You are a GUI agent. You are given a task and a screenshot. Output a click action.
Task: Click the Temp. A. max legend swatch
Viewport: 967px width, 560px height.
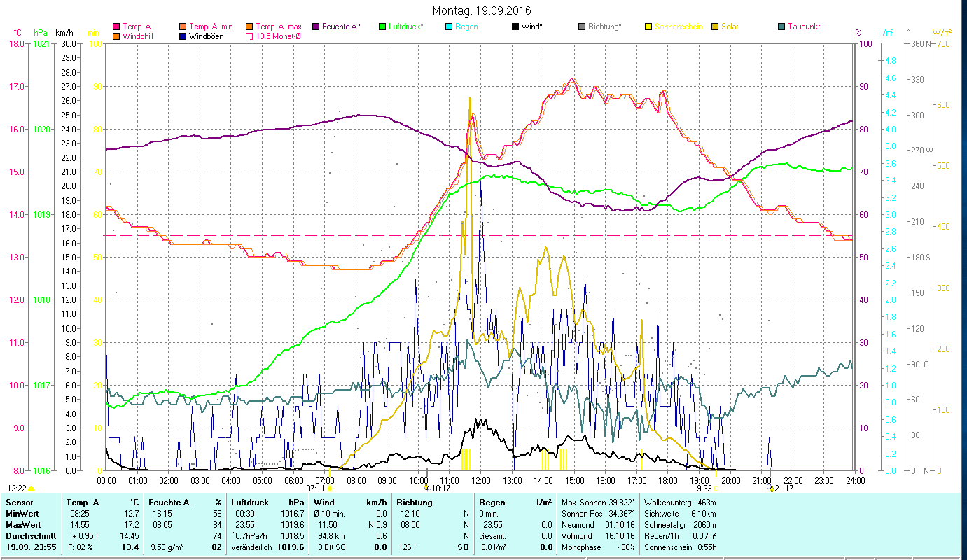coord(249,27)
